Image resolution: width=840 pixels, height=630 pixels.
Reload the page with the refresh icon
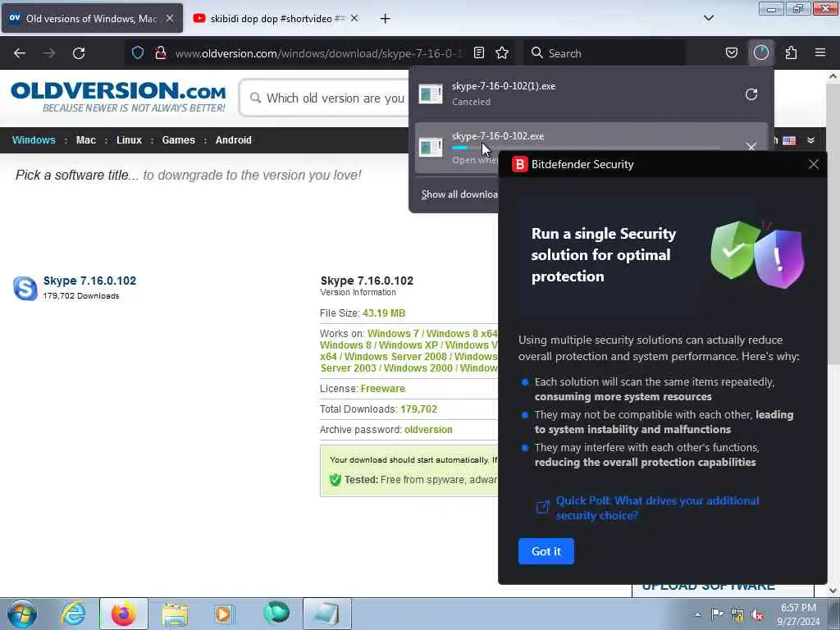(79, 53)
